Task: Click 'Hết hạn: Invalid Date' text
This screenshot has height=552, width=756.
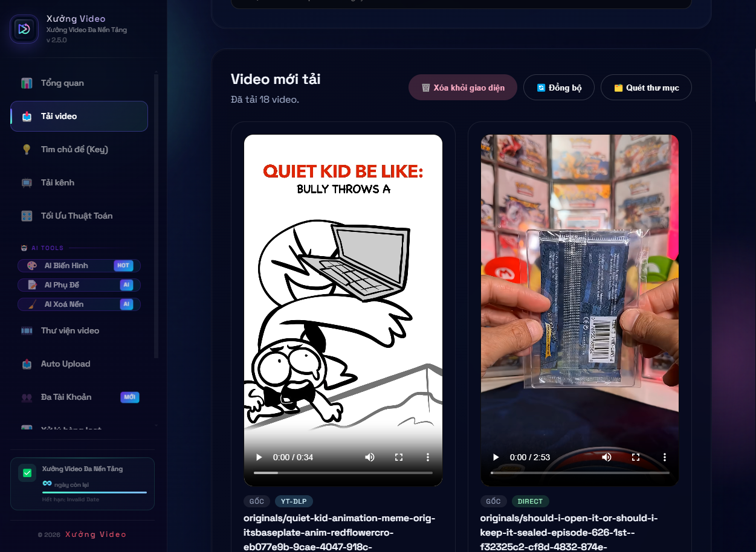Action: click(x=71, y=500)
